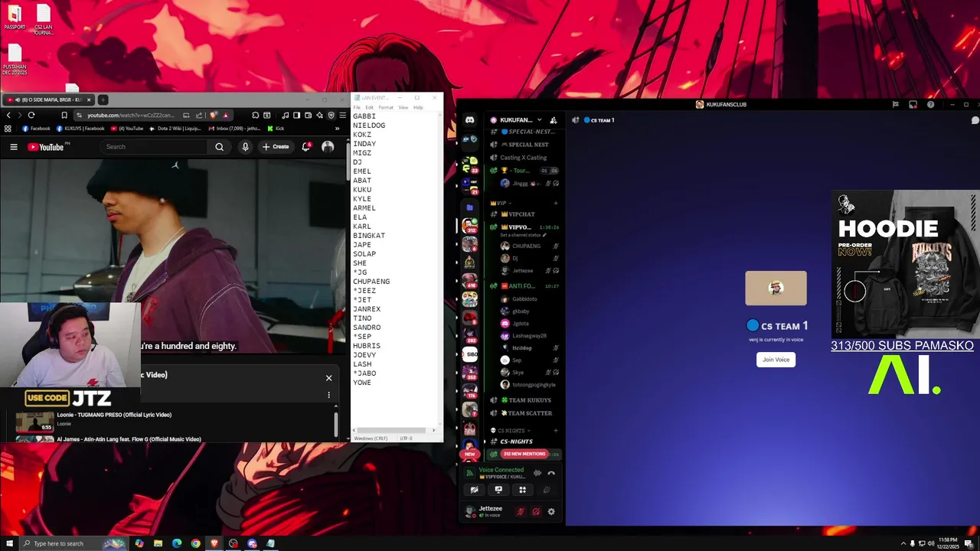
Task: Open PASSPORT file on desktop
Action: [15, 17]
